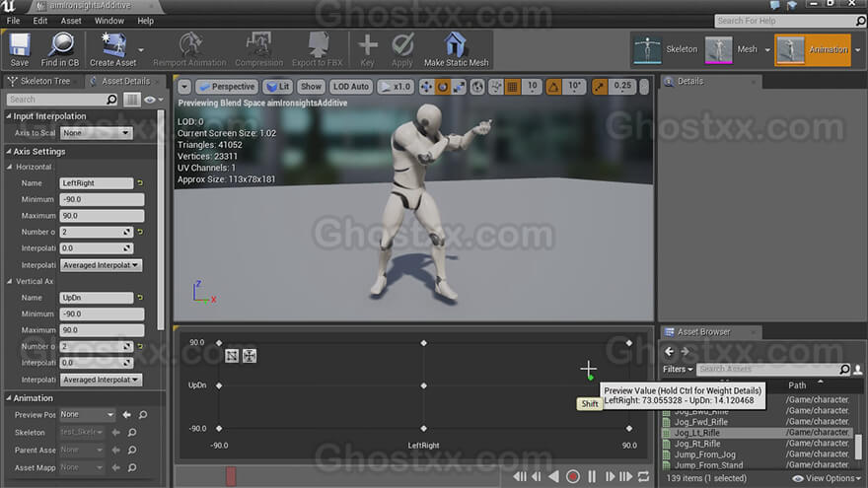Click the LOD Auto button
The image size is (868, 488).
pyautogui.click(x=350, y=87)
